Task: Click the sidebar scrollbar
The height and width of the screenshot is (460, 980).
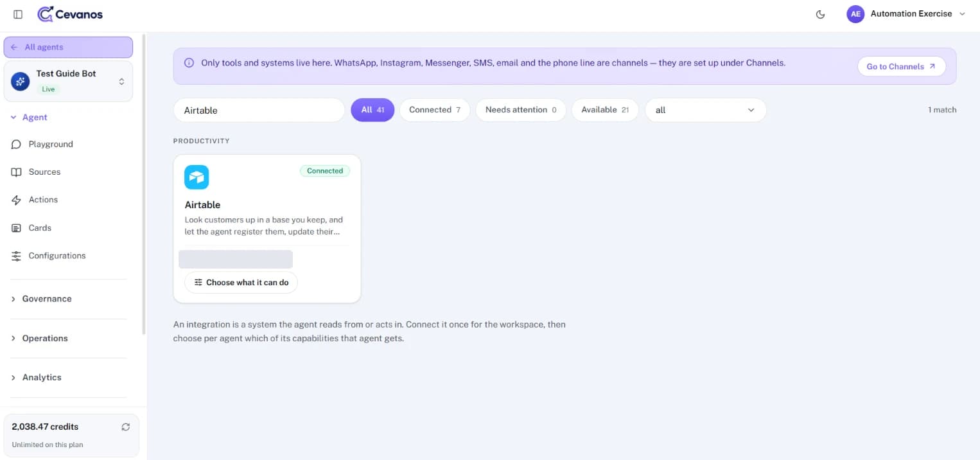Action: (144, 185)
